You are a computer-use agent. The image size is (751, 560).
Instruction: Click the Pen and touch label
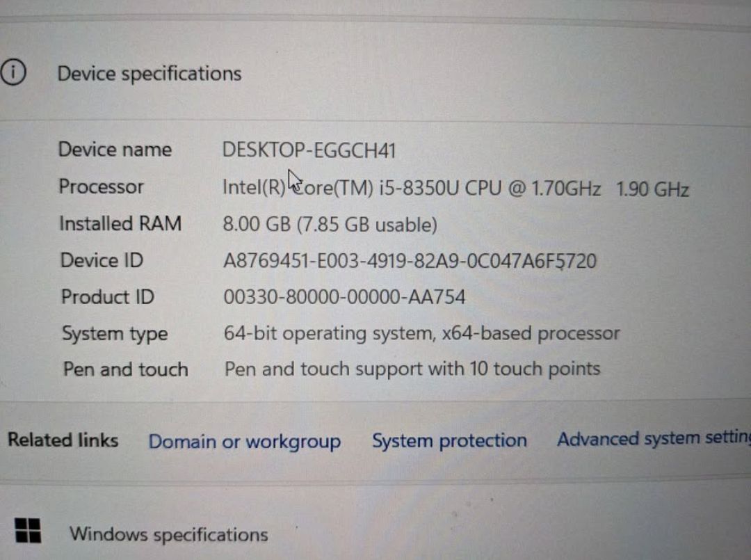click(125, 369)
